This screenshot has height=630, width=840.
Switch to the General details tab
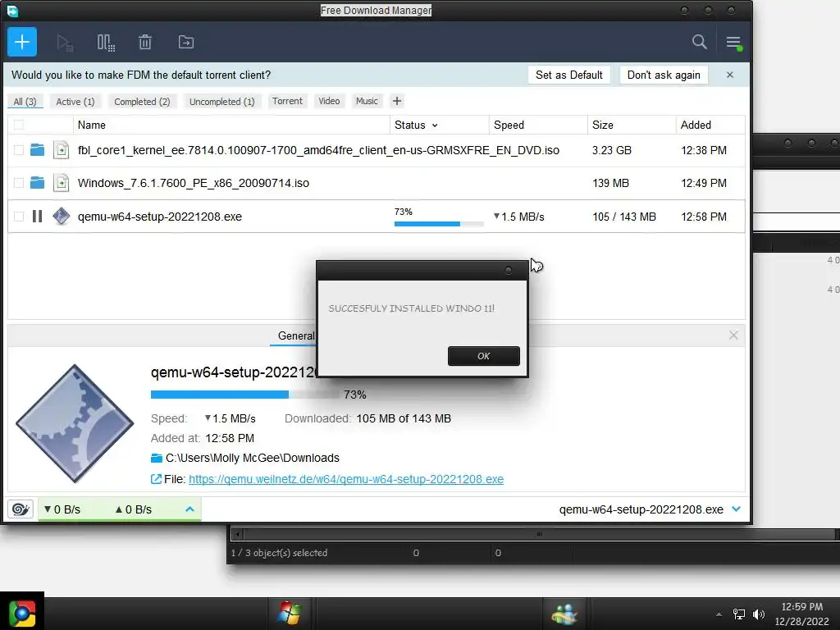(295, 336)
